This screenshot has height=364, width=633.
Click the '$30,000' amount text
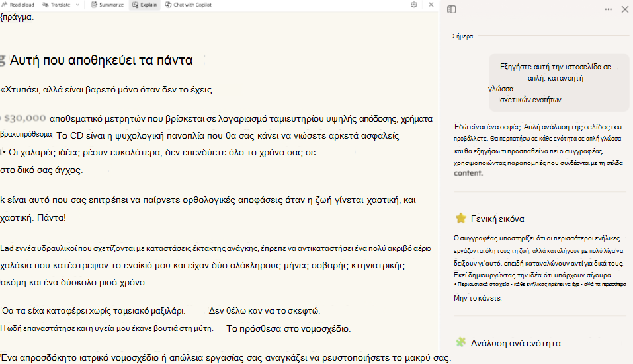[25, 118]
